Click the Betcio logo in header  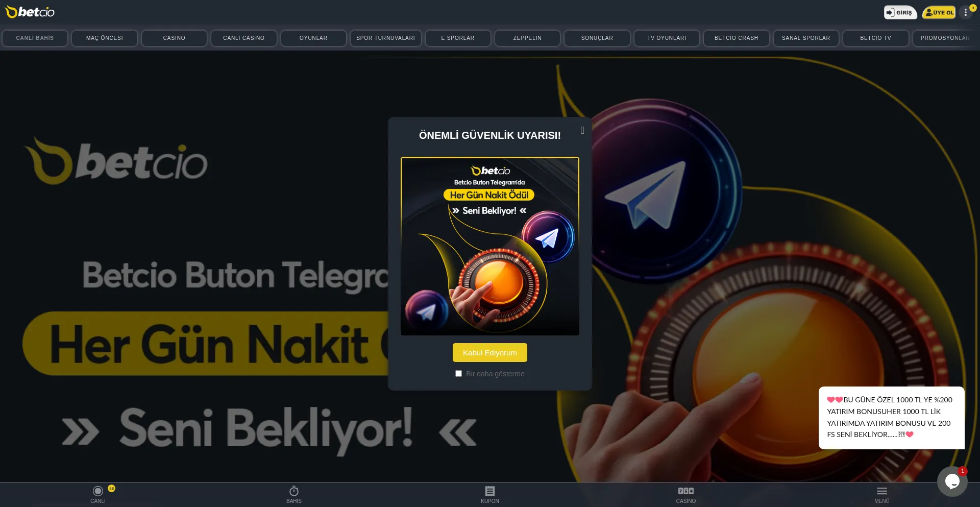click(30, 12)
